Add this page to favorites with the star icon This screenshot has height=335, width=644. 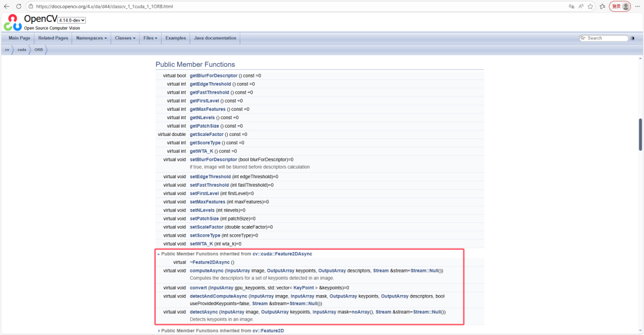(590, 7)
